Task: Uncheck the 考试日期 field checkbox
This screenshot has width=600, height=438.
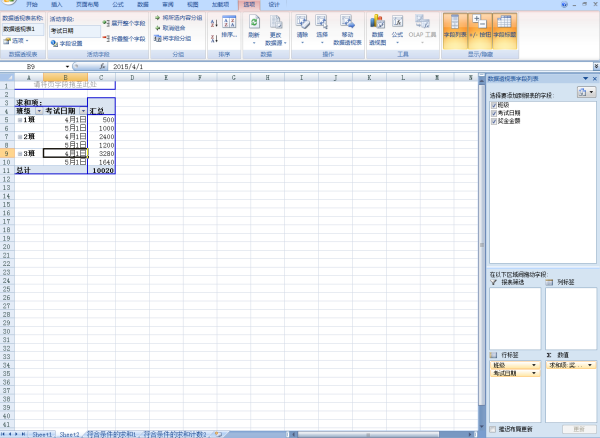Action: (x=494, y=112)
